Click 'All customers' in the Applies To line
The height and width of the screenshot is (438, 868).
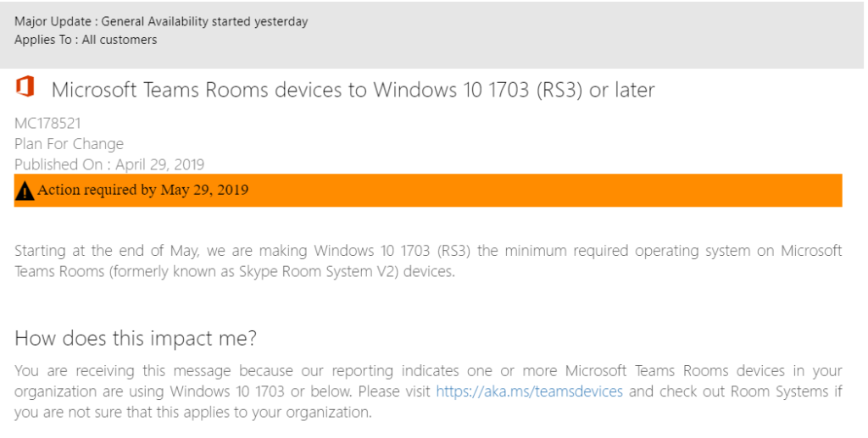click(x=120, y=40)
